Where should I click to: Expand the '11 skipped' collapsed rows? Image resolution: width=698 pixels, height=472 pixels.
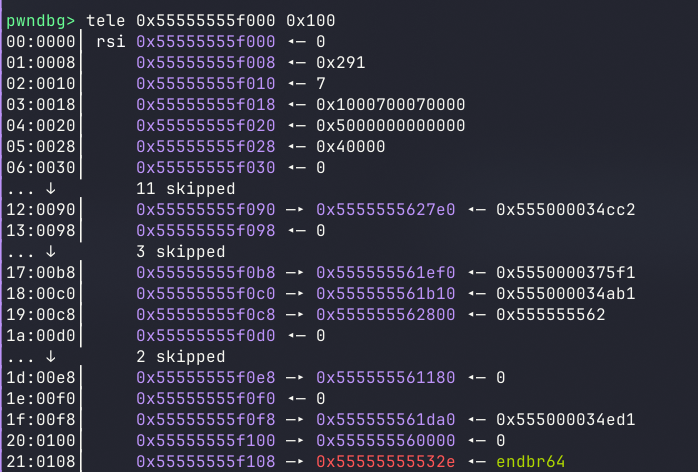pyautogui.click(x=185, y=188)
